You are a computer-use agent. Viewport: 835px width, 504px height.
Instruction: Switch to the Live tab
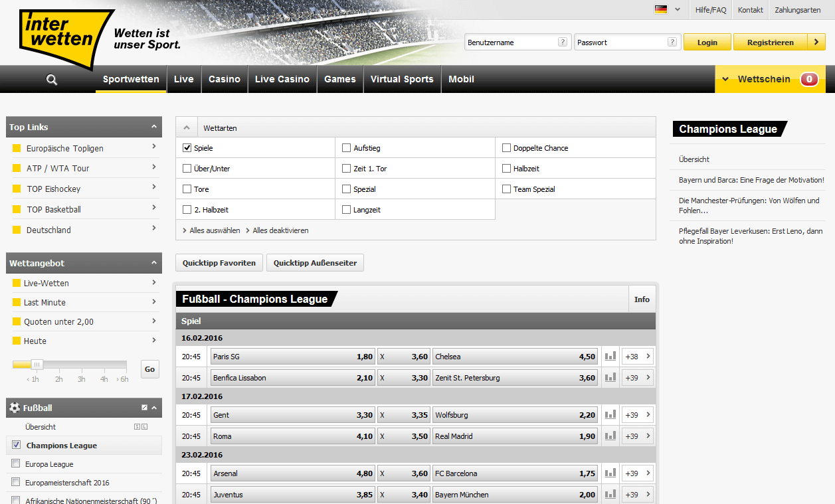(x=184, y=79)
